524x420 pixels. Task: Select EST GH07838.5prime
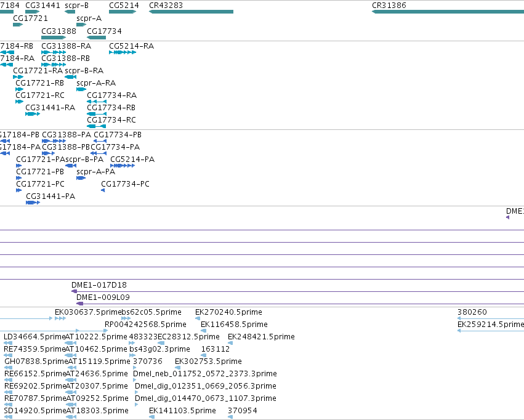pyautogui.click(x=9, y=368)
